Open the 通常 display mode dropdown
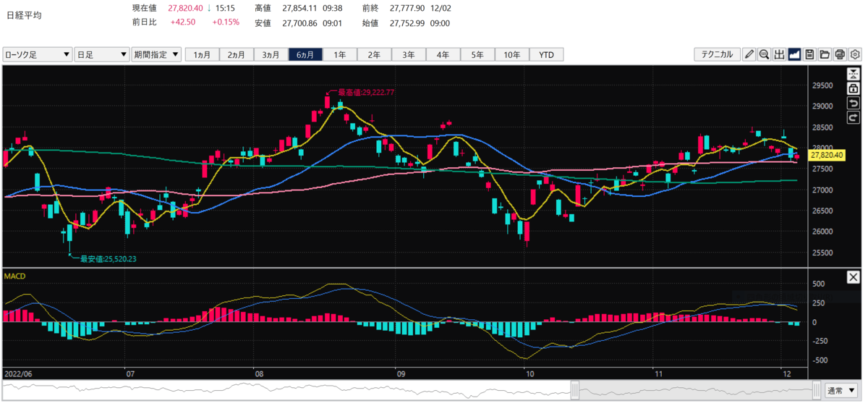This screenshot has height=406, width=868. (x=842, y=390)
